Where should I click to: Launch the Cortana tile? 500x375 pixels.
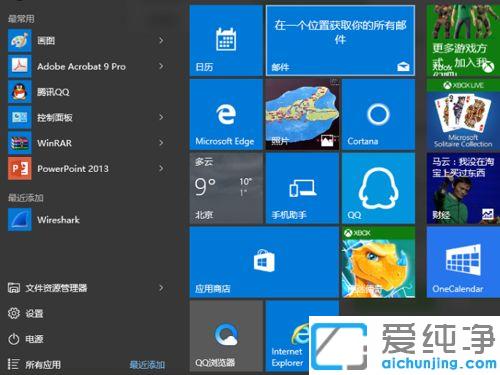378,114
